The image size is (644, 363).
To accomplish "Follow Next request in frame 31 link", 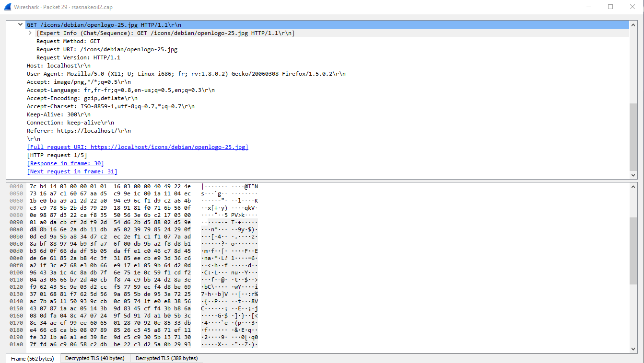I will point(72,171).
